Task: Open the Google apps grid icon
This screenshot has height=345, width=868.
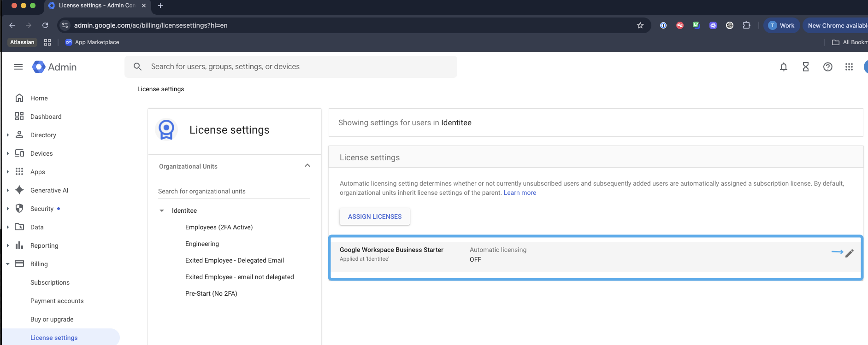Action: [x=849, y=67]
